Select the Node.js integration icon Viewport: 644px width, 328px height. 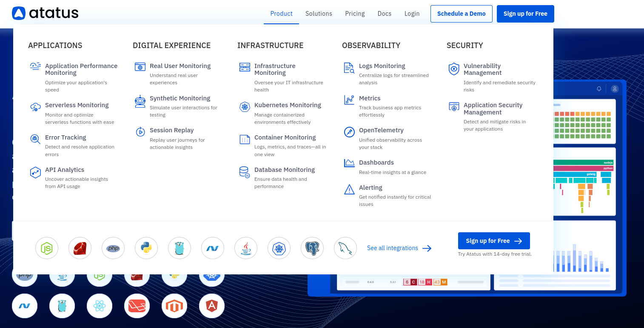[x=46, y=248]
